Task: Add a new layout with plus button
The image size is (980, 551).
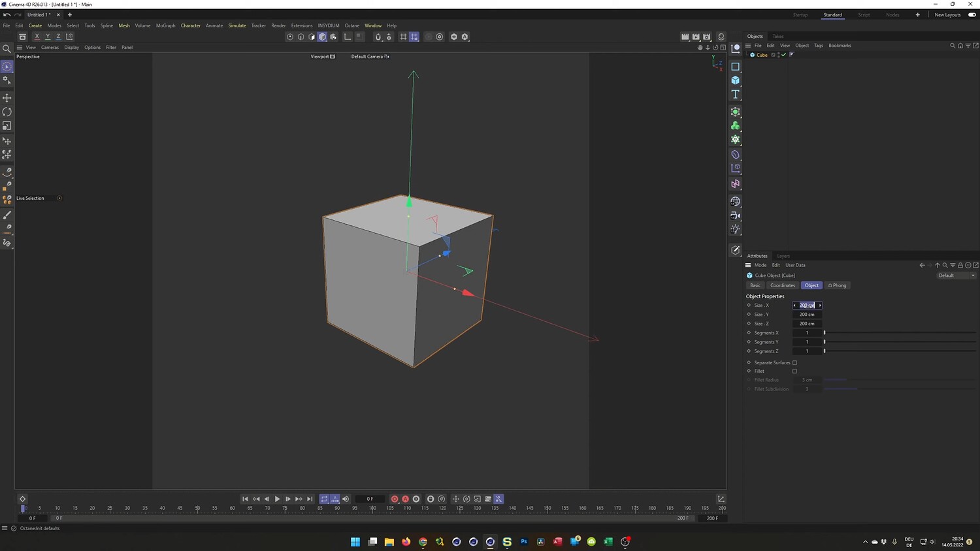Action: coord(917,15)
